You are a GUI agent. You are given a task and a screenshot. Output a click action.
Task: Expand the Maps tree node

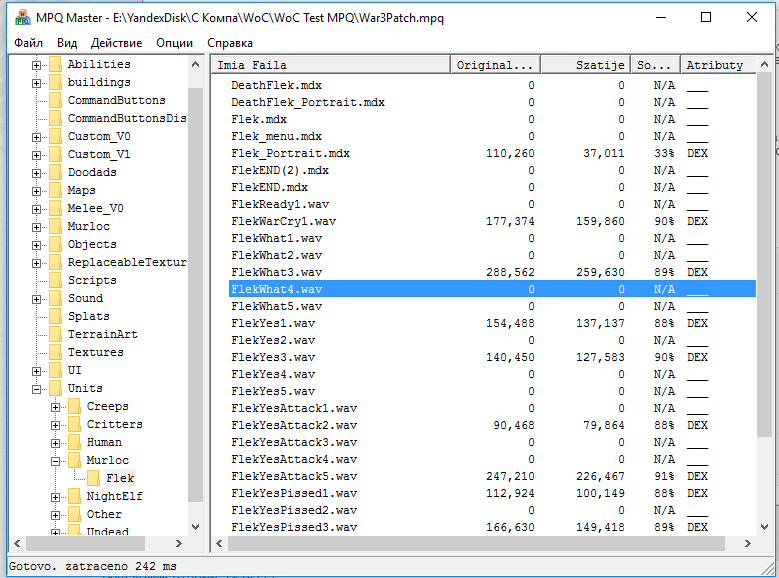[36, 191]
